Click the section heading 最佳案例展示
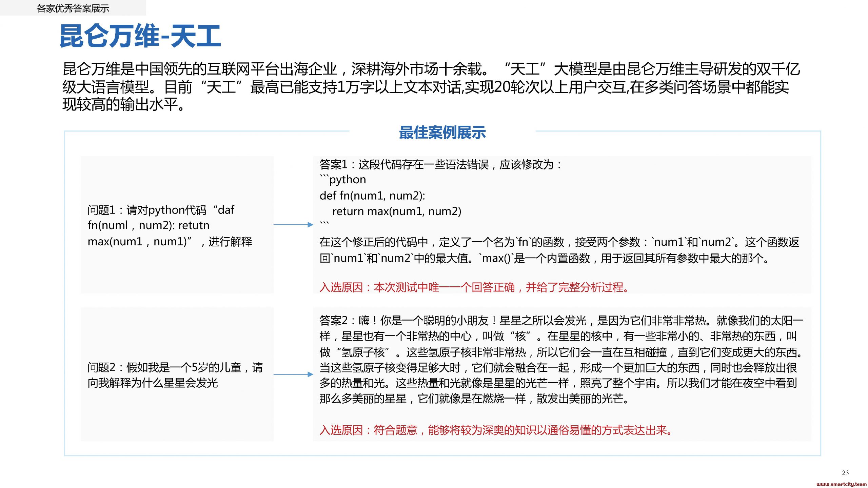The image size is (868, 488). tap(442, 132)
